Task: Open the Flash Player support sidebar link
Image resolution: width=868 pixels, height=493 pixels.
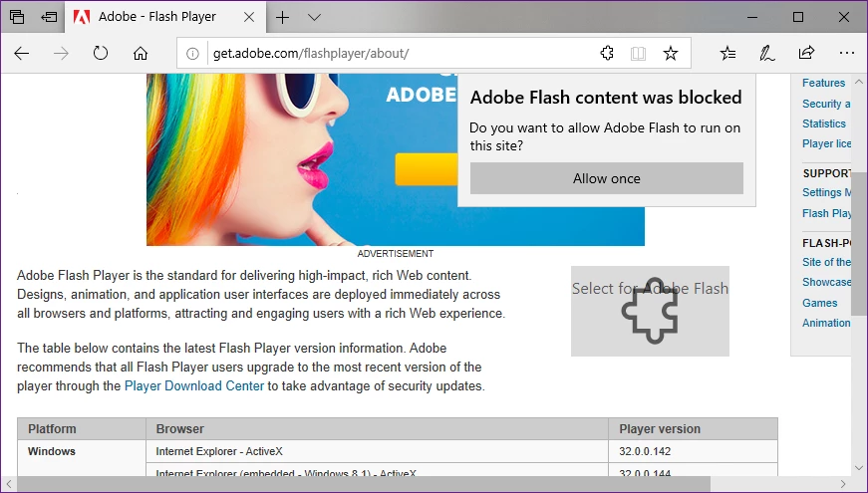Action: [826, 213]
